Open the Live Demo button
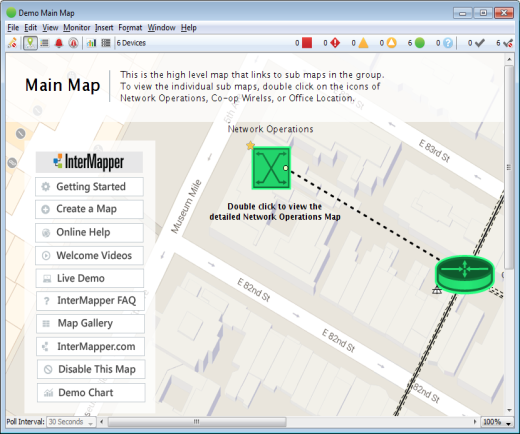 90,278
